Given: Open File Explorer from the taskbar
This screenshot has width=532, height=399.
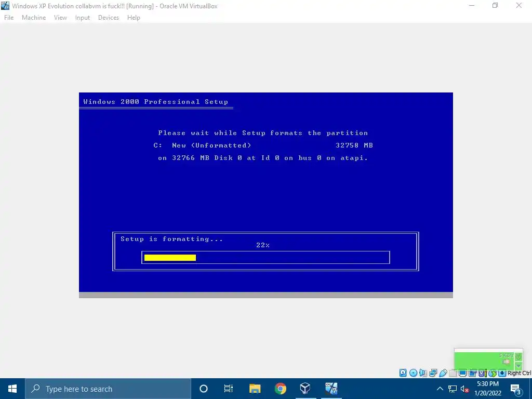Looking at the screenshot, I should (x=255, y=389).
